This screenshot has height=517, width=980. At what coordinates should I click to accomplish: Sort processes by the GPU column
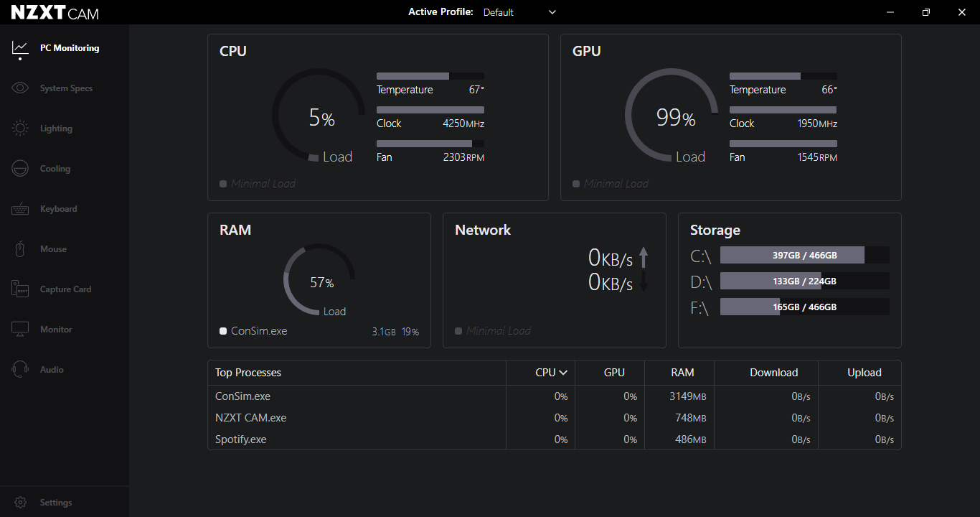[x=614, y=373]
